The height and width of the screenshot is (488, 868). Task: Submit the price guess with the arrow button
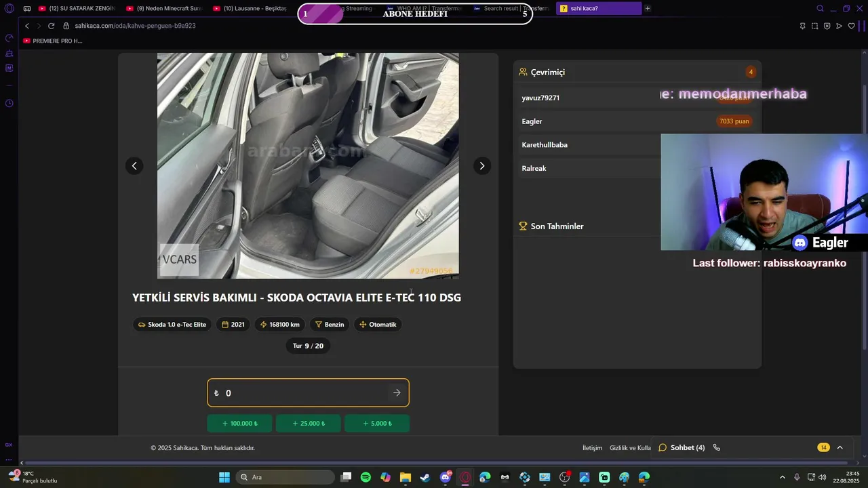(x=397, y=393)
